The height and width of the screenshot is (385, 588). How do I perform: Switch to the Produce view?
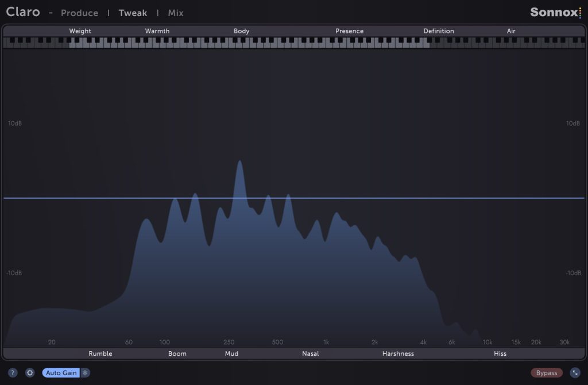79,13
